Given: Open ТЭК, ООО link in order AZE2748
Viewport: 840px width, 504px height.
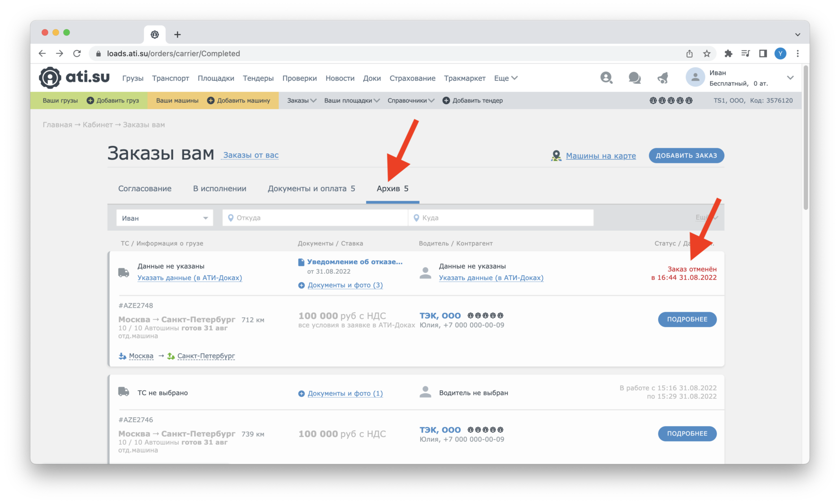Looking at the screenshot, I should [440, 316].
